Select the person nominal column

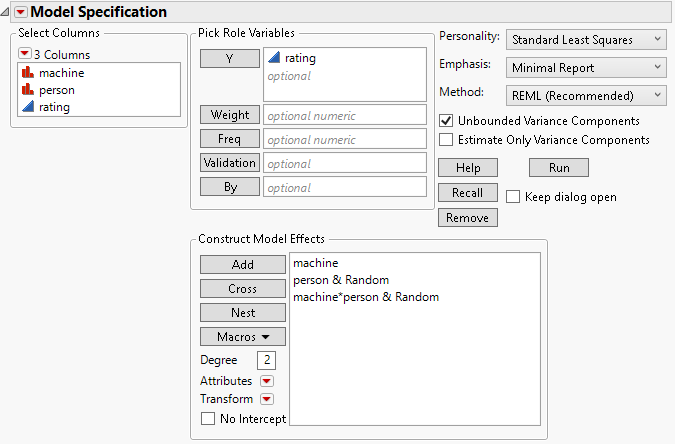click(56, 89)
